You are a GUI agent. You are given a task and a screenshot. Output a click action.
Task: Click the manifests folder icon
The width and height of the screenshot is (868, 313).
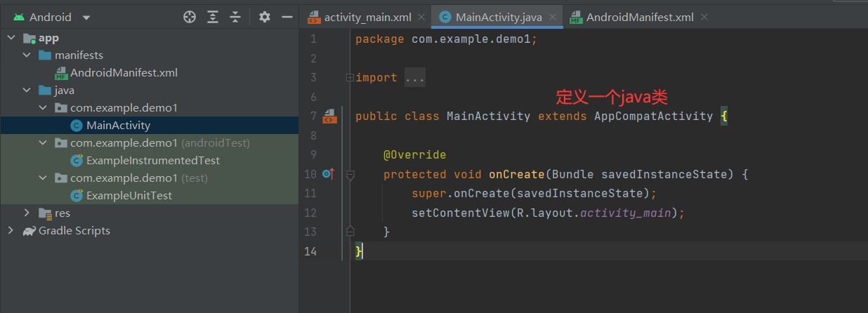(x=45, y=55)
